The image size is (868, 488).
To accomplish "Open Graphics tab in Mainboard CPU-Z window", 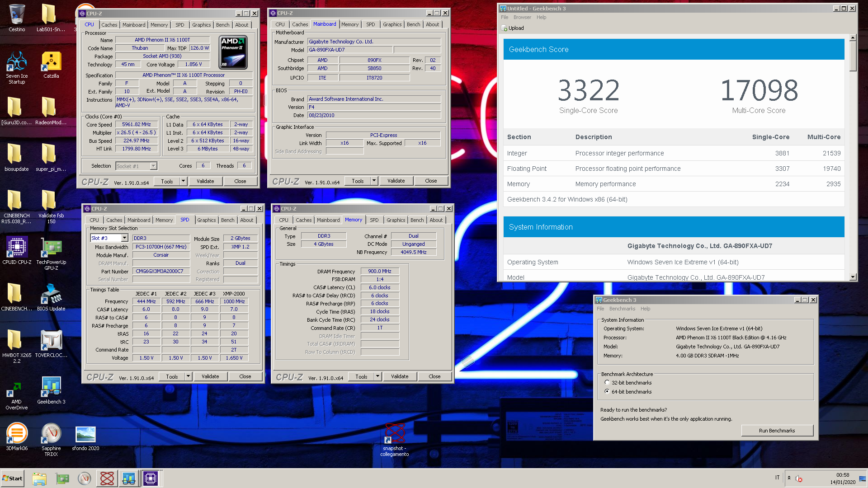I will coord(392,24).
